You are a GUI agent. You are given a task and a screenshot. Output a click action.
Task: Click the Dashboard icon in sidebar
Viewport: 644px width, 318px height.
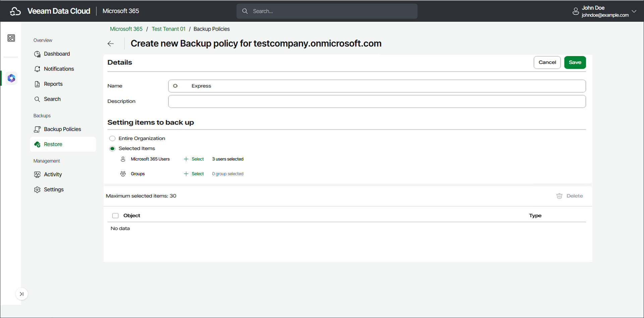click(37, 54)
